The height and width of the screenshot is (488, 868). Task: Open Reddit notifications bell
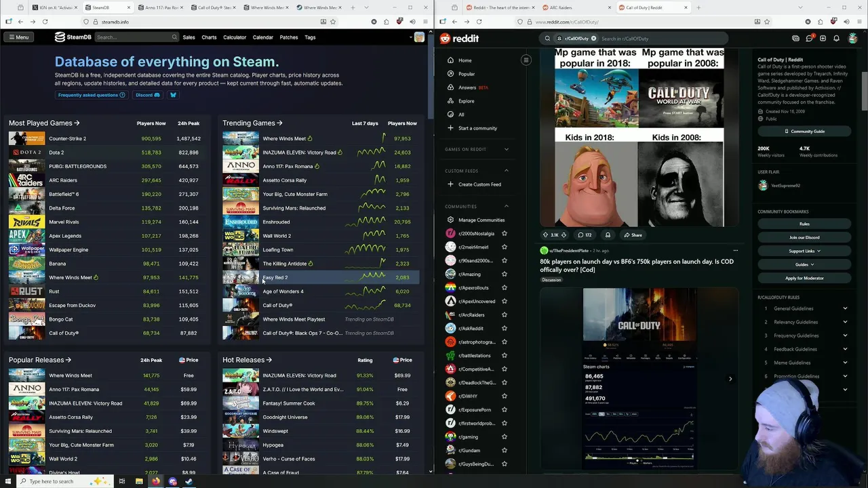tap(836, 39)
